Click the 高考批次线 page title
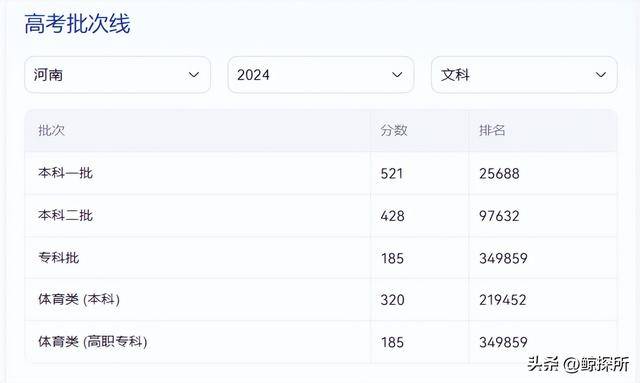The image size is (640, 383). [x=78, y=24]
